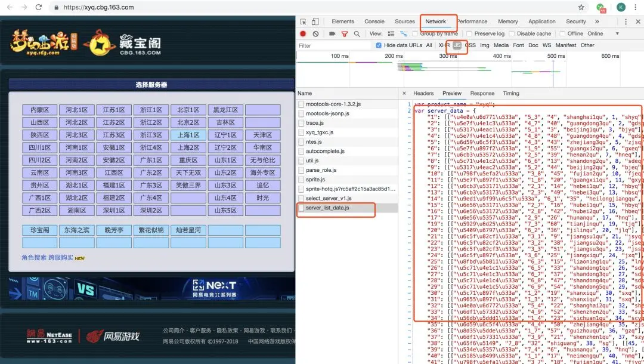Open the 藏宝阁 CBG logo

click(x=122, y=43)
